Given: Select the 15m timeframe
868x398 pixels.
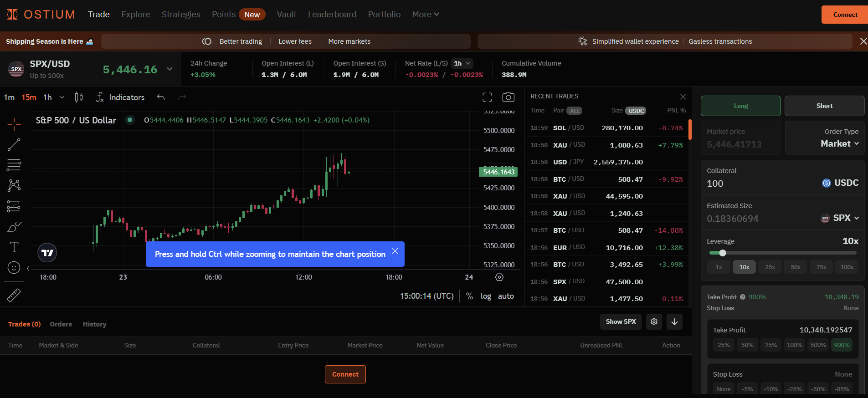Looking at the screenshot, I should pos(29,97).
